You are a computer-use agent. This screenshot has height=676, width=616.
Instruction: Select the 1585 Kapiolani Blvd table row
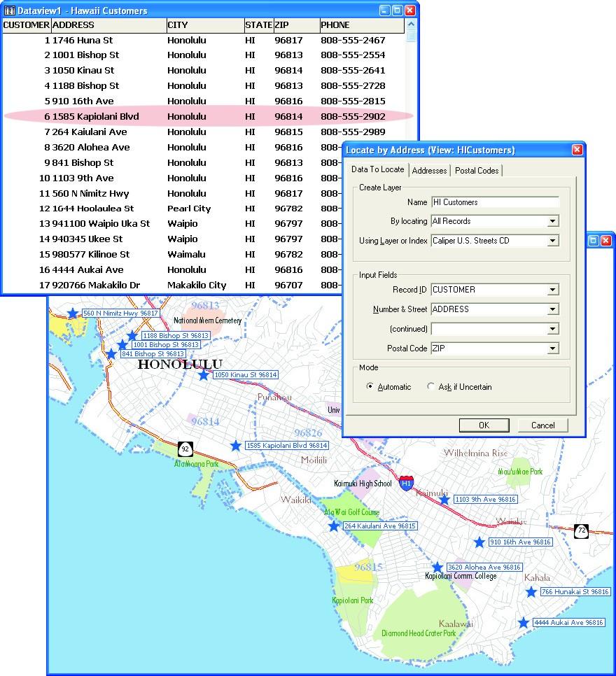click(204, 116)
